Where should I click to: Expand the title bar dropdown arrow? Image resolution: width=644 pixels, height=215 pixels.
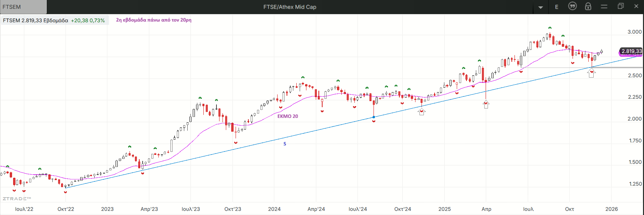(541, 7)
